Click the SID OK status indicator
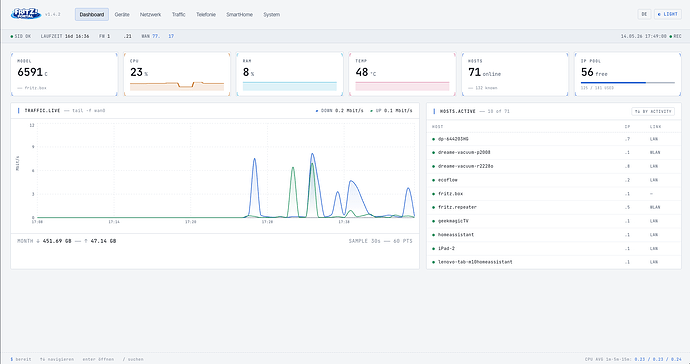 [21, 36]
